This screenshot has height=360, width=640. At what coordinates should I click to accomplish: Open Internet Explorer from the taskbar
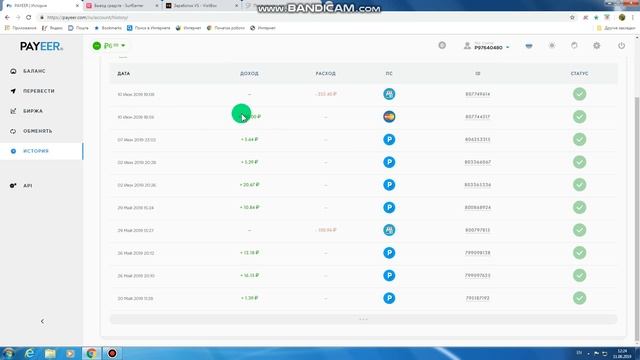pyautogui.click(x=29, y=353)
